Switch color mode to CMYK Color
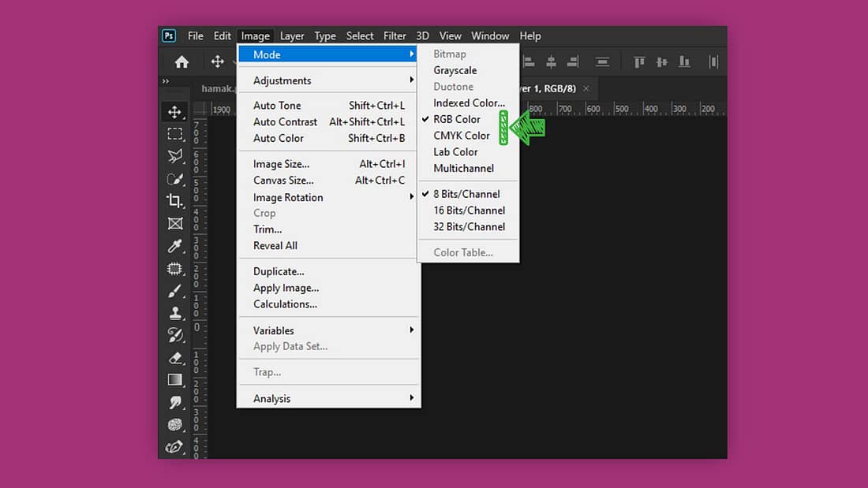Screen dimensions: 868x488 click(x=462, y=136)
